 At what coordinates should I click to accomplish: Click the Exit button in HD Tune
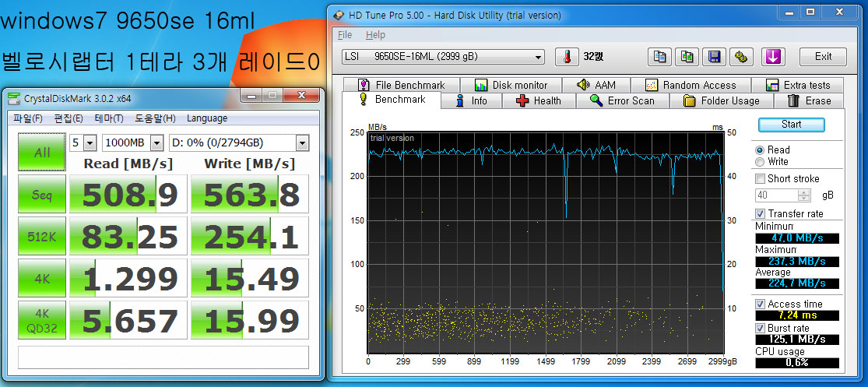(x=823, y=57)
